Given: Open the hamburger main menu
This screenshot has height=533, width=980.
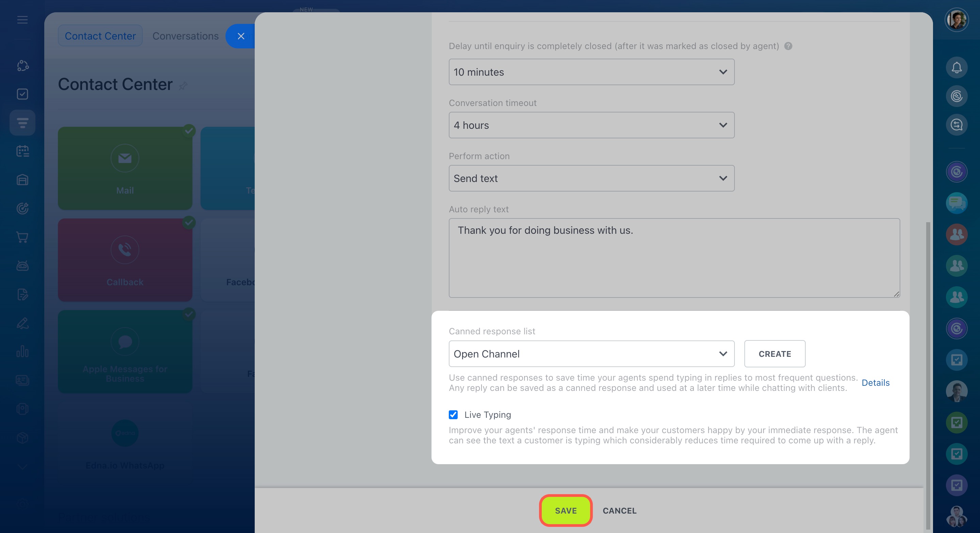Looking at the screenshot, I should [22, 20].
